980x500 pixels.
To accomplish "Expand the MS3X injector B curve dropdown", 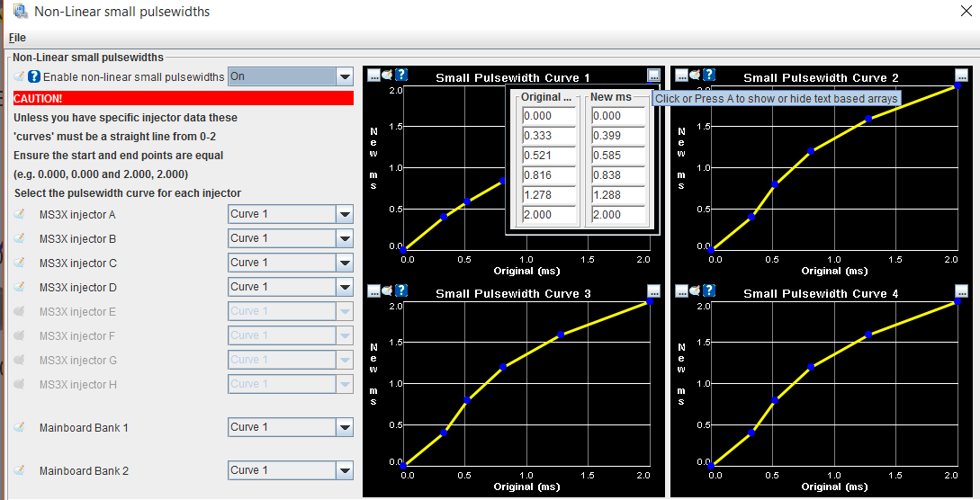I will pyautogui.click(x=344, y=238).
